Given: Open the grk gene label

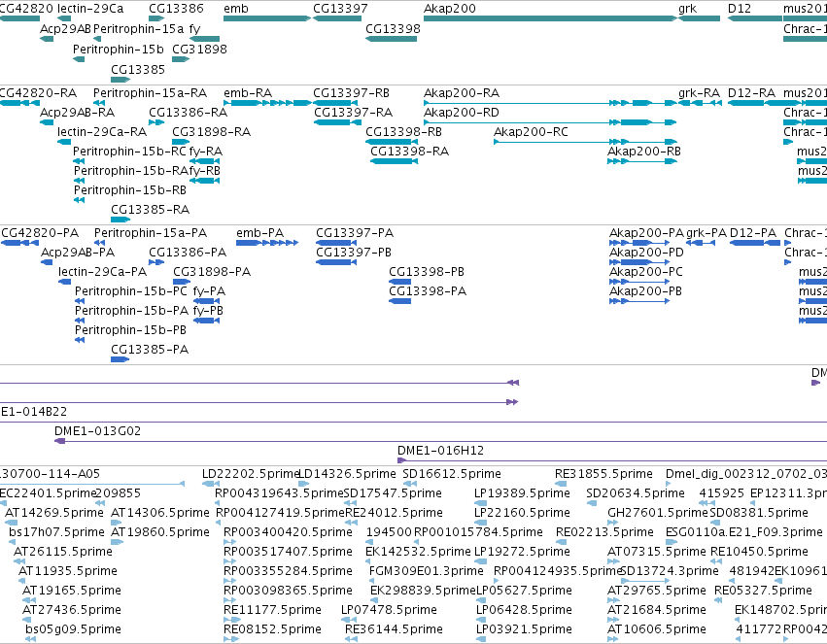Looking at the screenshot, I should tap(687, 9).
